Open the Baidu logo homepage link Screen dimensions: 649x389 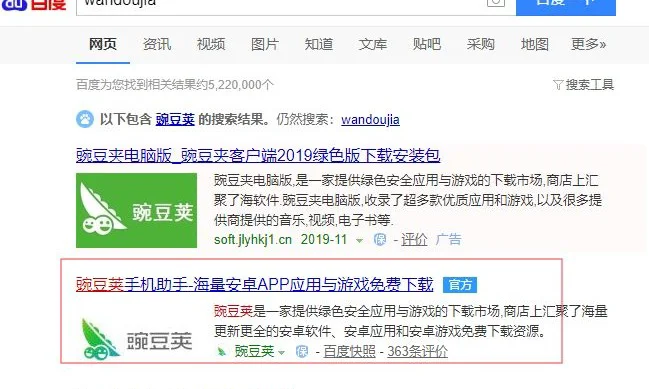tap(33, 5)
